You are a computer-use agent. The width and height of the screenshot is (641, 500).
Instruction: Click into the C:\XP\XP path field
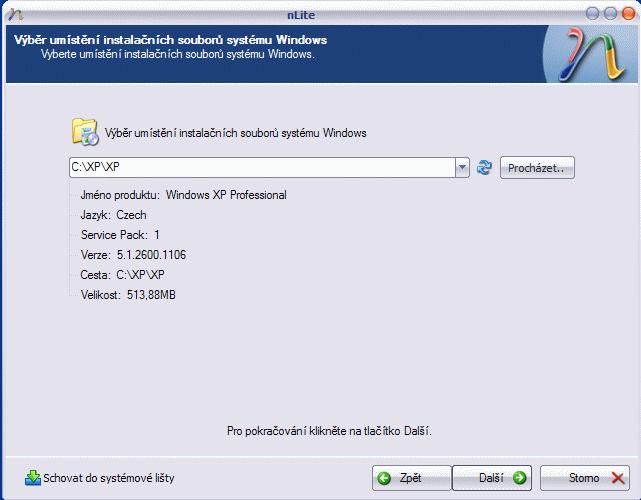pyautogui.click(x=262, y=168)
